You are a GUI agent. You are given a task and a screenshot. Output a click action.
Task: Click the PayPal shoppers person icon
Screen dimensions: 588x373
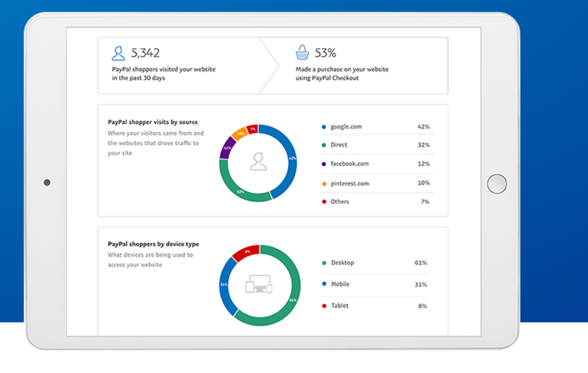point(118,52)
